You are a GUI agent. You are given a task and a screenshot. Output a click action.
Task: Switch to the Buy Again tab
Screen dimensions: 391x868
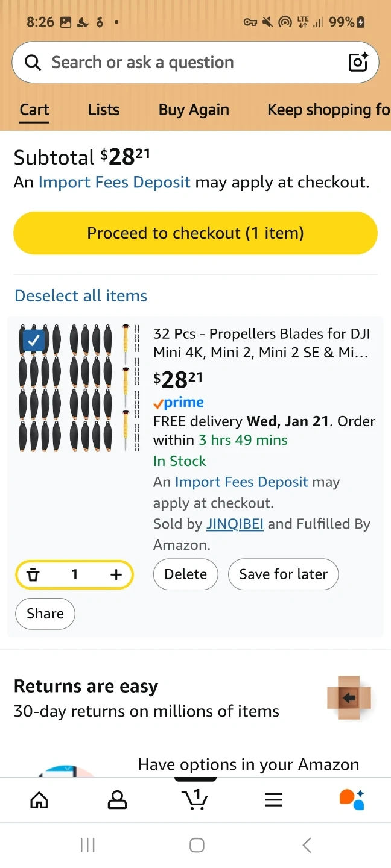194,110
